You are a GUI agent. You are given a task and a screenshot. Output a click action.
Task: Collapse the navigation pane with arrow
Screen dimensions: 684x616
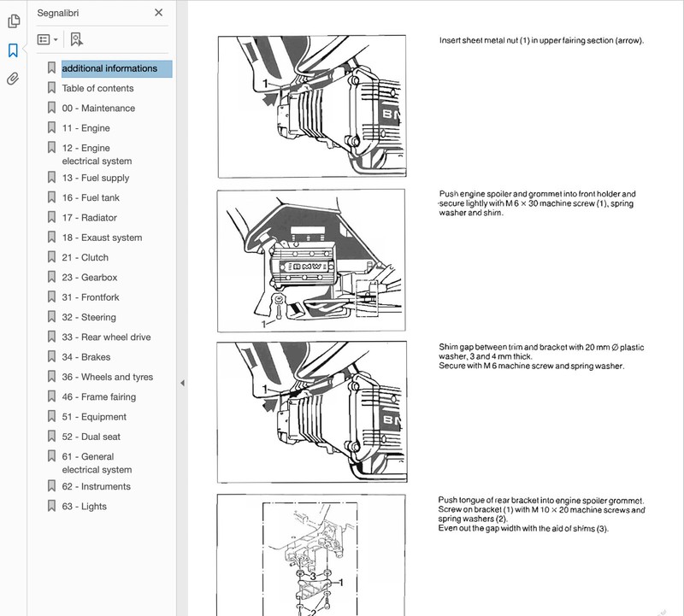pos(182,384)
